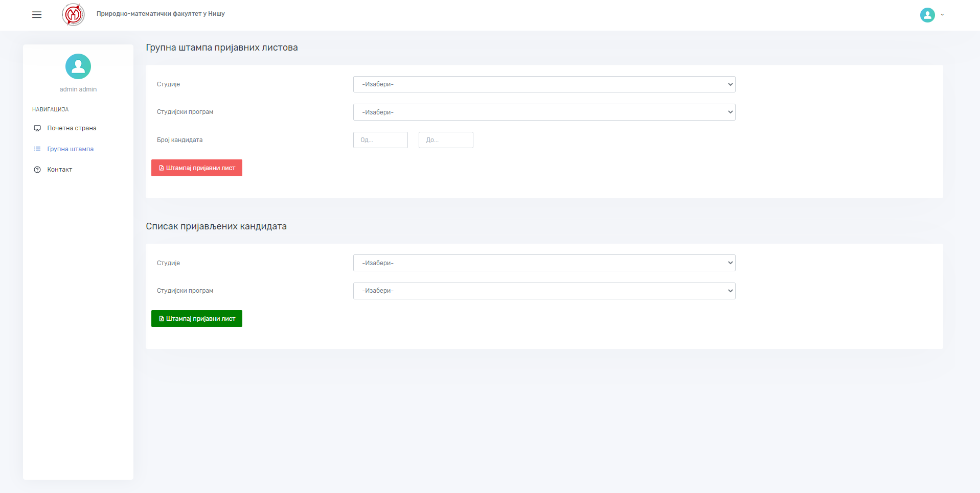Expand the top-right user dropdown arrow
Viewport: 980px width, 493px height.
(942, 15)
